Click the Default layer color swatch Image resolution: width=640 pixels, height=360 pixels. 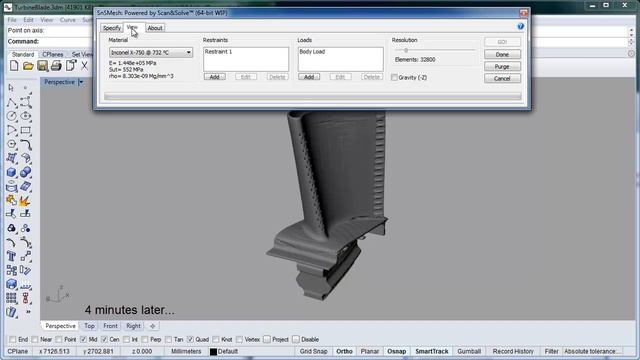[x=213, y=351]
